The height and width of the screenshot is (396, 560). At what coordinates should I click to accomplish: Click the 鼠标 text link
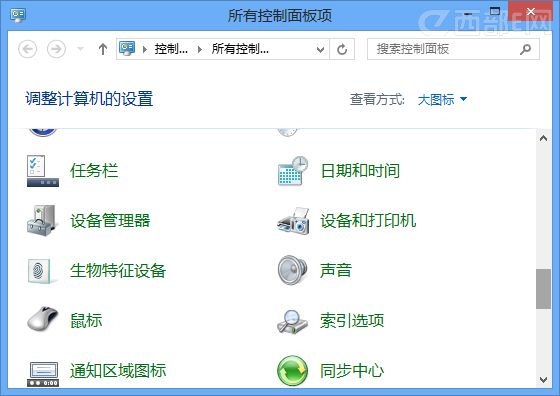tap(86, 320)
